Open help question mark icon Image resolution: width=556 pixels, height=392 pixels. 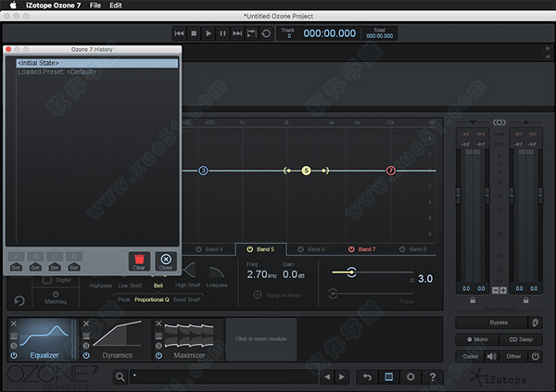pos(433,377)
